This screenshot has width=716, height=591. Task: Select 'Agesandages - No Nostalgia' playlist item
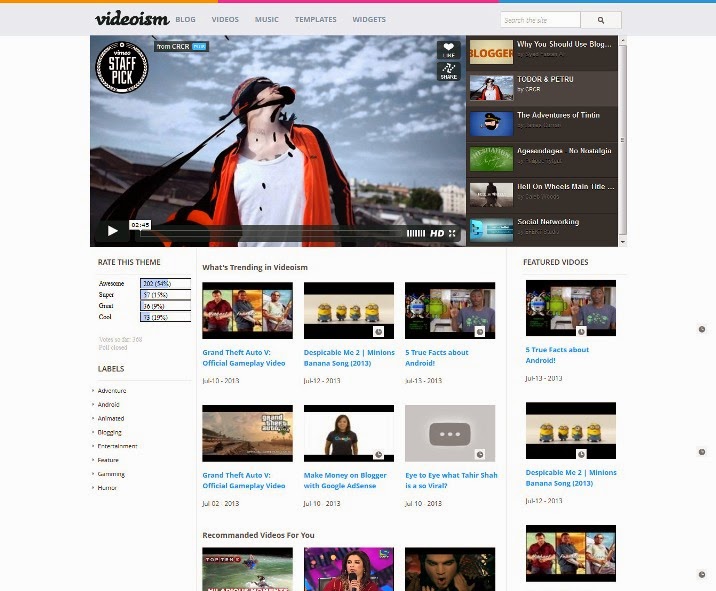[x=542, y=160]
